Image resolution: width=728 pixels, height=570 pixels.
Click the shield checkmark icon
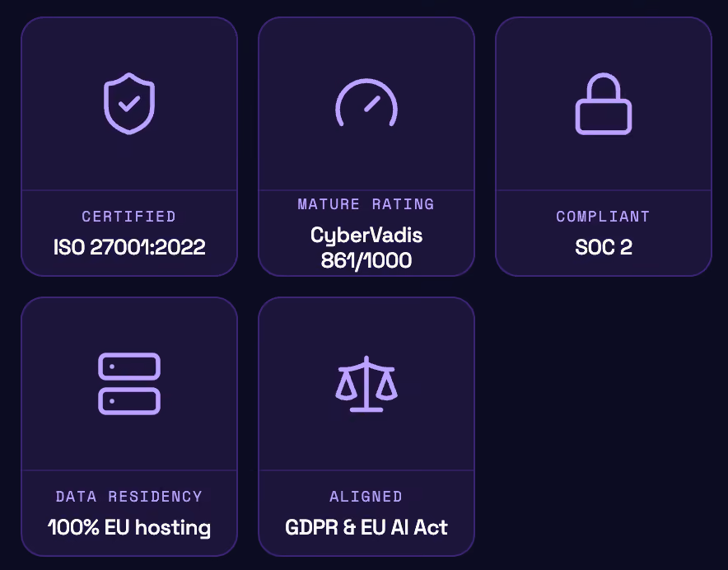click(129, 103)
